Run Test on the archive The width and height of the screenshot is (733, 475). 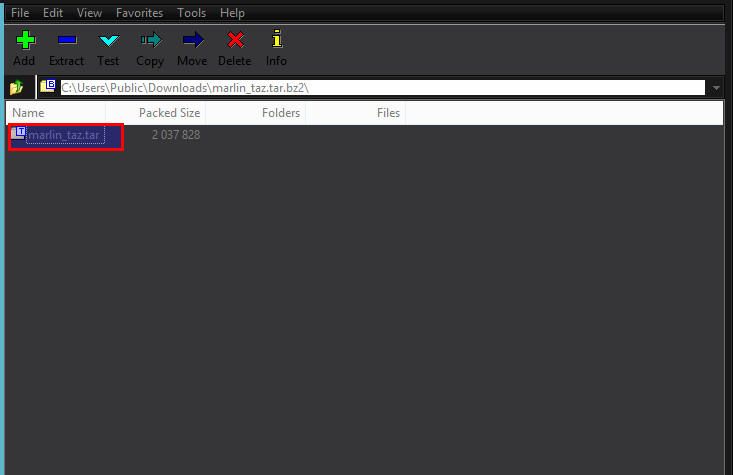108,41
